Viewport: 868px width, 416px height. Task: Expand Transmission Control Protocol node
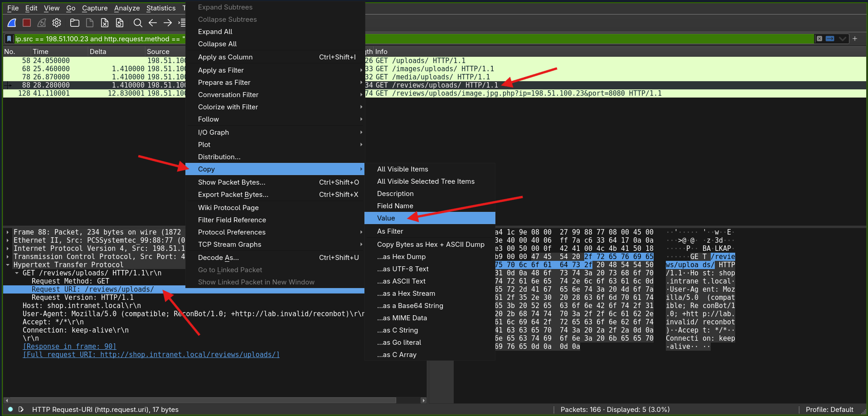pos(8,257)
